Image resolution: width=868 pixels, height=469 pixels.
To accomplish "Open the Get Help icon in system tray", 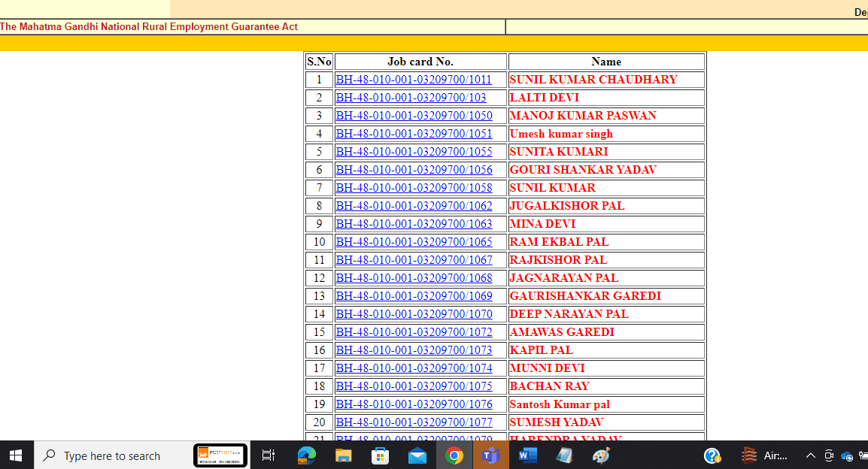I will coord(712,455).
